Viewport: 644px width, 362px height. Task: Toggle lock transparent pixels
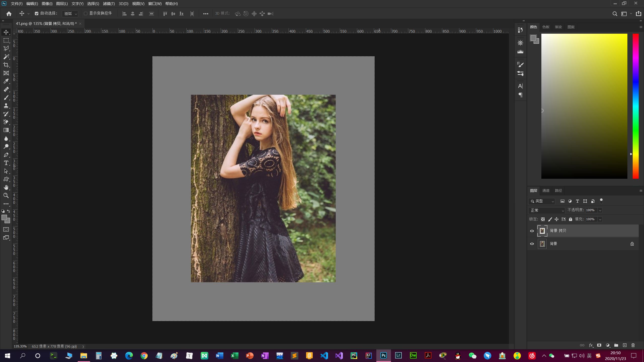(543, 219)
